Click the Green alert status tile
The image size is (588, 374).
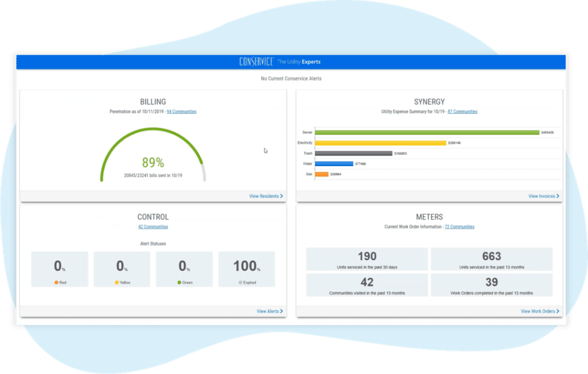(184, 269)
